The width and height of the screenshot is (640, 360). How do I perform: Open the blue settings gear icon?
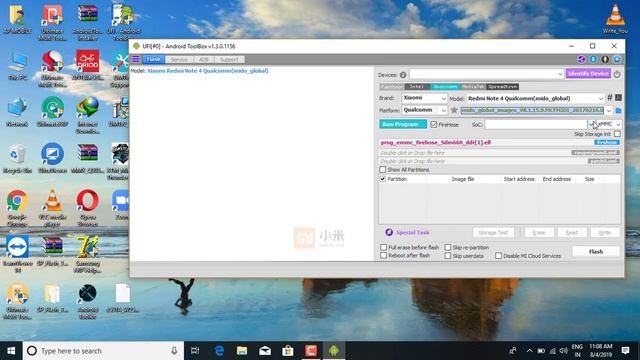(x=617, y=59)
